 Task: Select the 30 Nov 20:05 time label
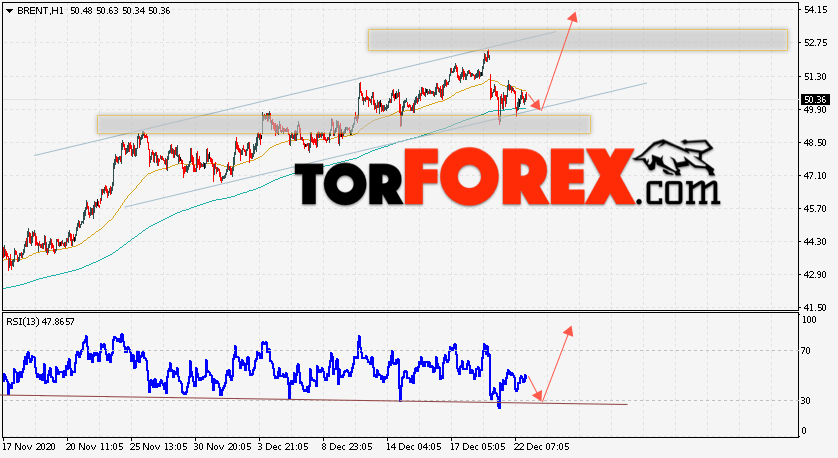tap(222, 446)
